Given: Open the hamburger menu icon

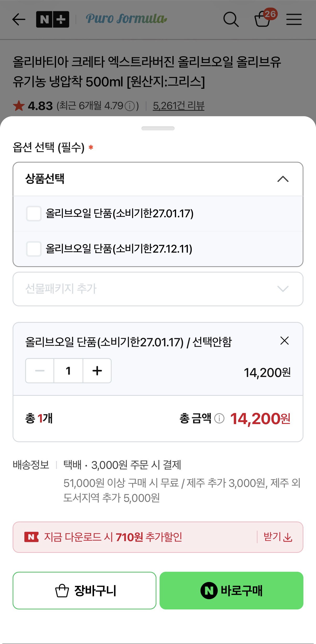Looking at the screenshot, I should [x=294, y=19].
